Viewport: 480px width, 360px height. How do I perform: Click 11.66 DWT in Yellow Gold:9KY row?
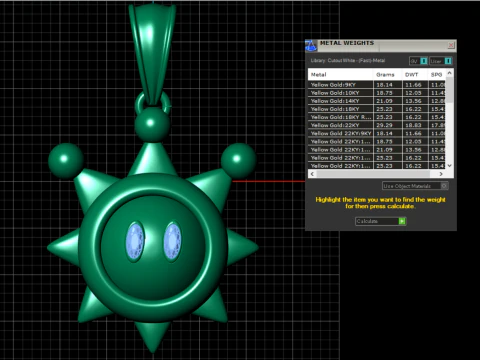click(x=413, y=85)
